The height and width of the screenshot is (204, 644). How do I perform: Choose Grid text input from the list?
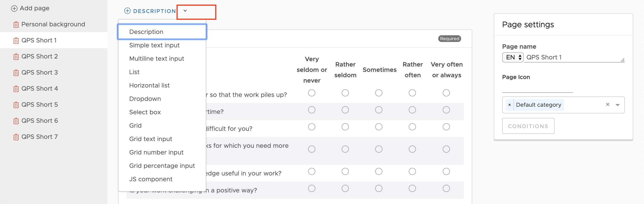[150, 139]
